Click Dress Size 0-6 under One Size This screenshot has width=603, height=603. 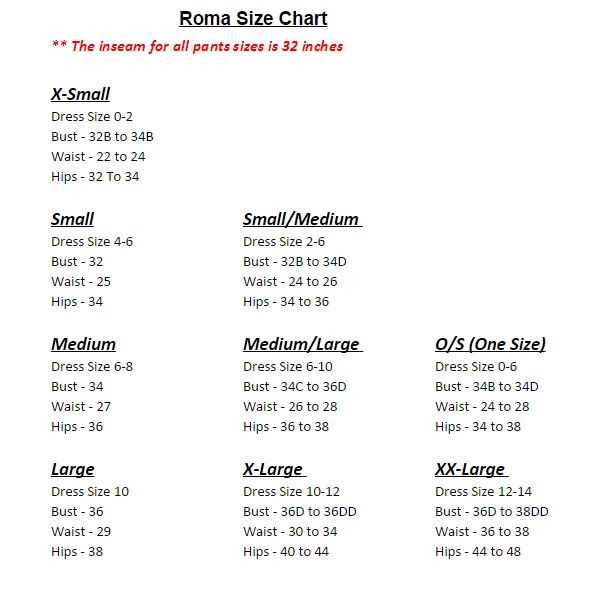476,367
